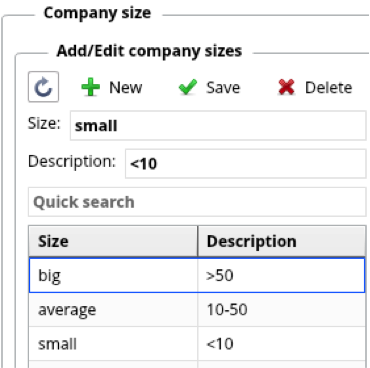The image size is (370, 368).
Task: Click the circular refresh arrow icon
Action: (44, 87)
